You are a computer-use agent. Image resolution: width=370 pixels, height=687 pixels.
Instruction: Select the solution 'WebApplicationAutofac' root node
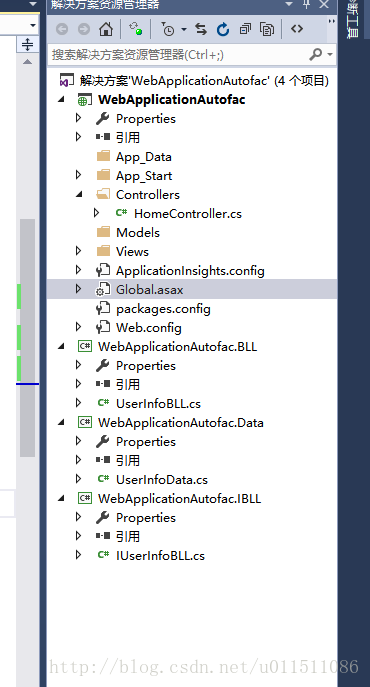pos(204,81)
